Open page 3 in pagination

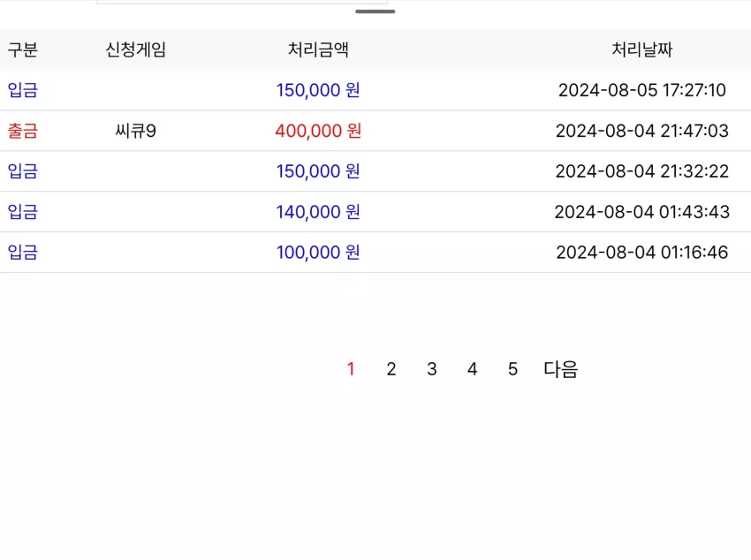click(432, 369)
